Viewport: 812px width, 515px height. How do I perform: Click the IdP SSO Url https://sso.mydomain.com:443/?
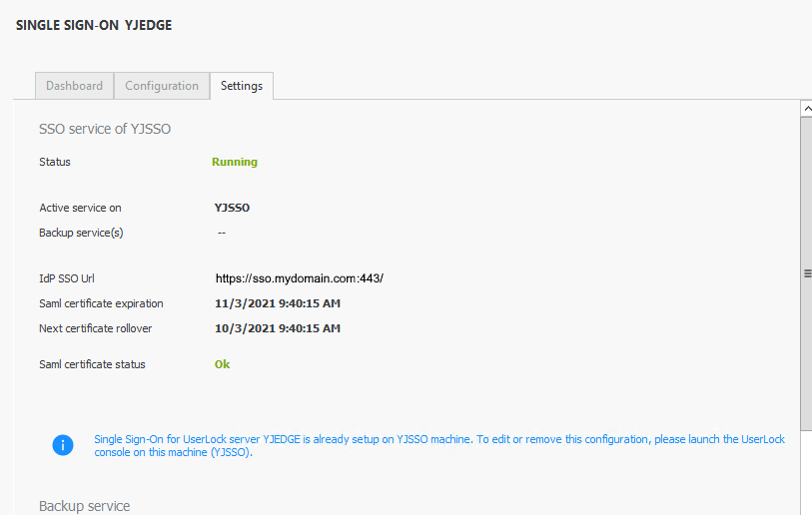click(x=300, y=278)
